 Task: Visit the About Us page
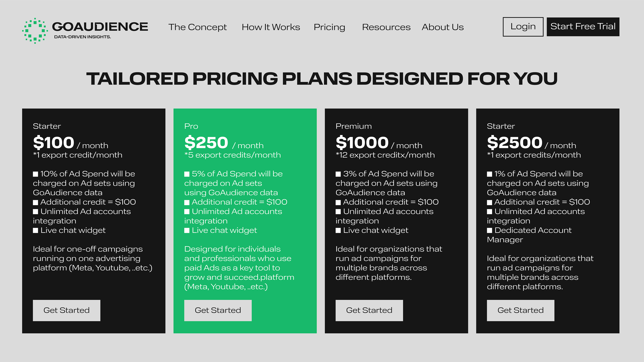(x=443, y=27)
